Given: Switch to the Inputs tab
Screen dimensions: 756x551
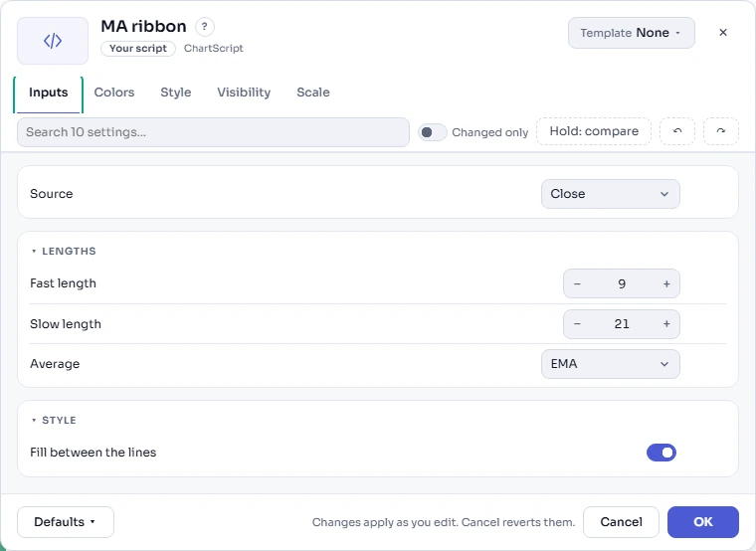Looking at the screenshot, I should pos(48,92).
